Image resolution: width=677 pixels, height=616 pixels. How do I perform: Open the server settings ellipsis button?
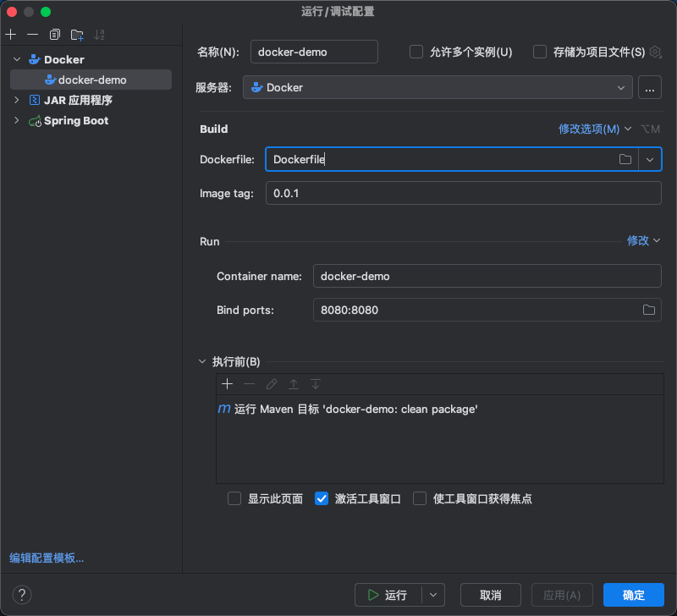pos(650,87)
